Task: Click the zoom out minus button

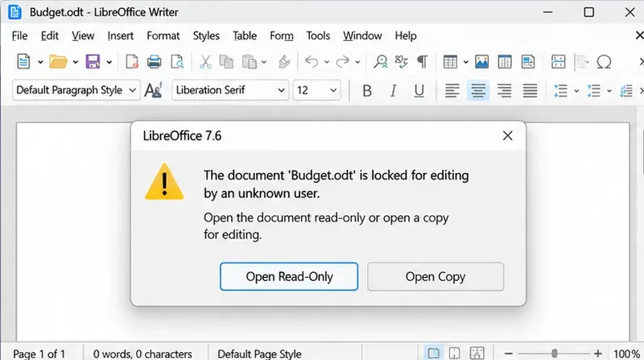Action: (509, 354)
